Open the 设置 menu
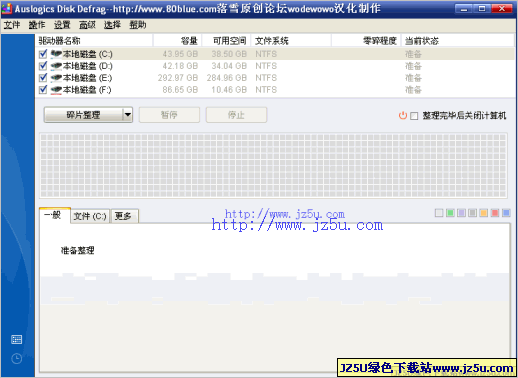Screen dimensions: 518x378 point(62,25)
